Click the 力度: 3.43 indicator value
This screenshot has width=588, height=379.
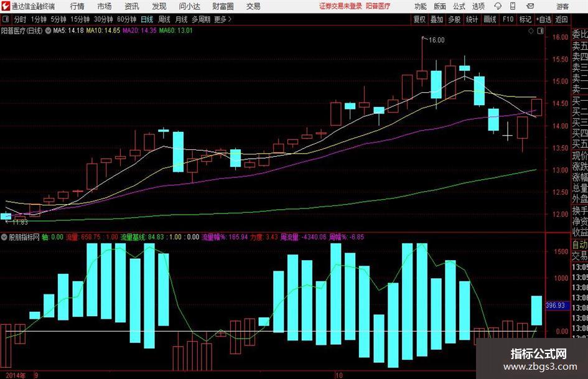click(264, 237)
